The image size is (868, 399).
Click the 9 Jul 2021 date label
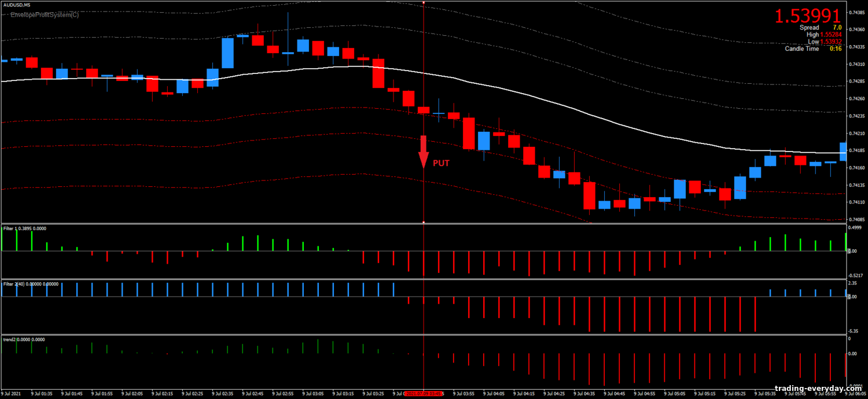(12, 394)
